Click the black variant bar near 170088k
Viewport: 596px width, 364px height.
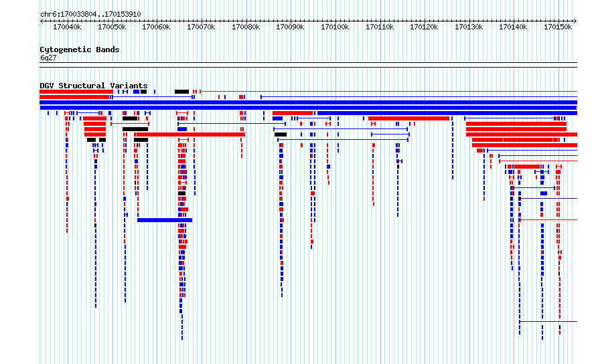pyautogui.click(x=281, y=134)
